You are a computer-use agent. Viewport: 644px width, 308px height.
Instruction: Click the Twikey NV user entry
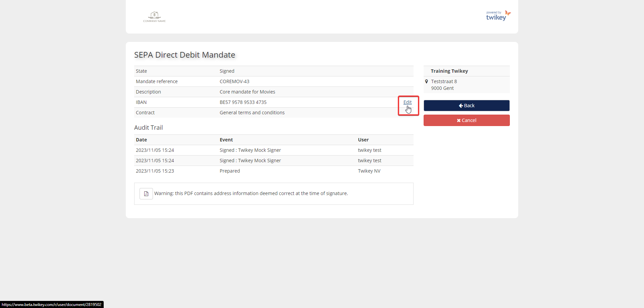[x=369, y=171]
